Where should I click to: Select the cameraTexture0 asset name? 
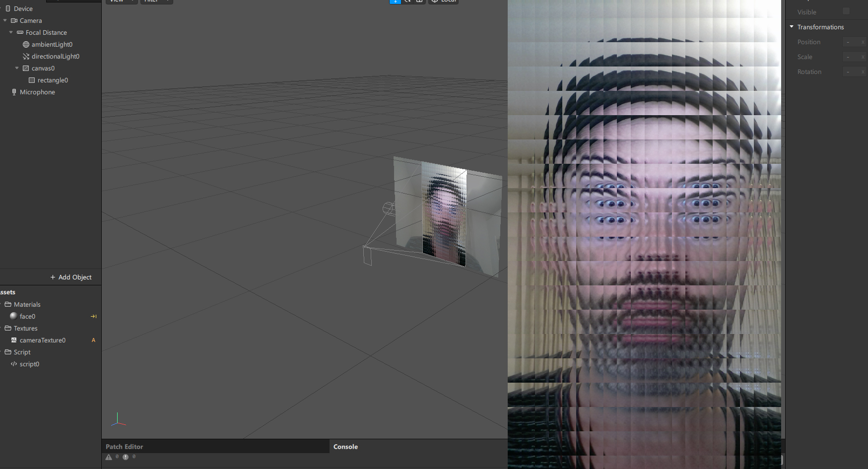coord(43,340)
